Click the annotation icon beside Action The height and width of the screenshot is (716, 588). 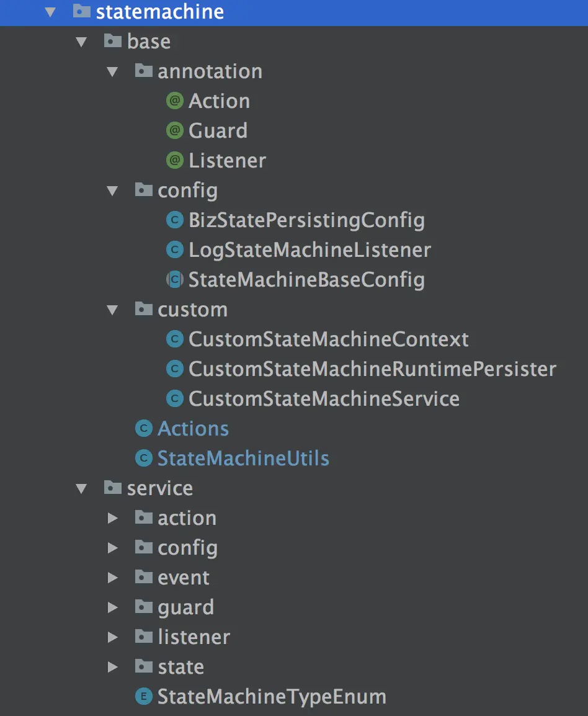[176, 101]
